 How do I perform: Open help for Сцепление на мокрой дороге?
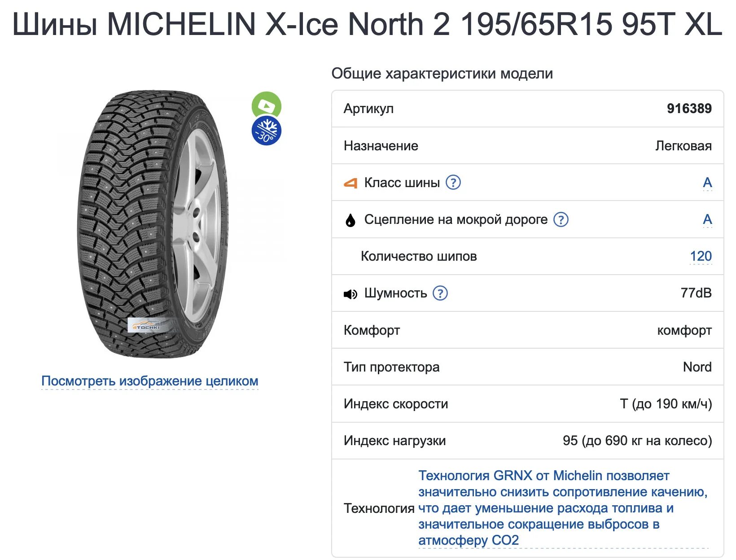click(561, 219)
